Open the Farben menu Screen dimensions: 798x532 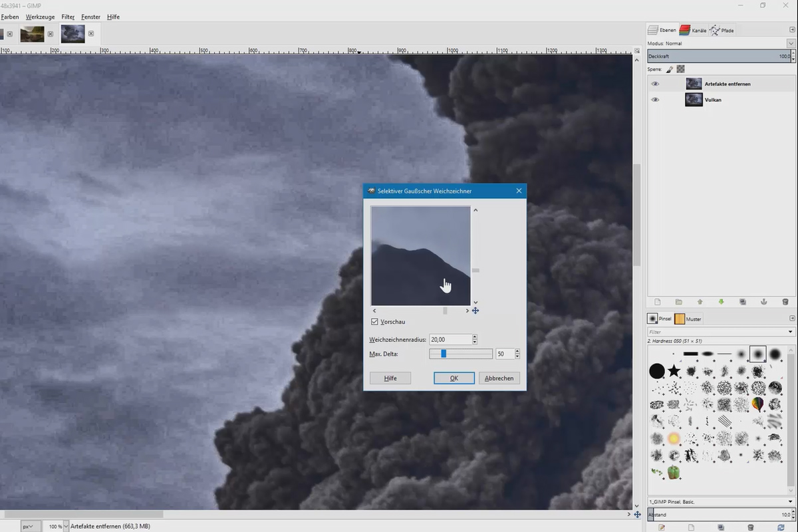[x=10, y=17]
